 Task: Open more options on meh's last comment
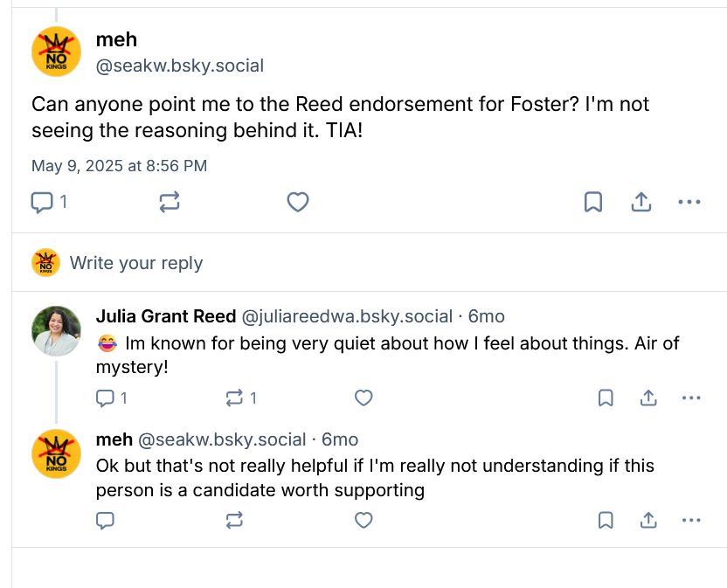(691, 521)
